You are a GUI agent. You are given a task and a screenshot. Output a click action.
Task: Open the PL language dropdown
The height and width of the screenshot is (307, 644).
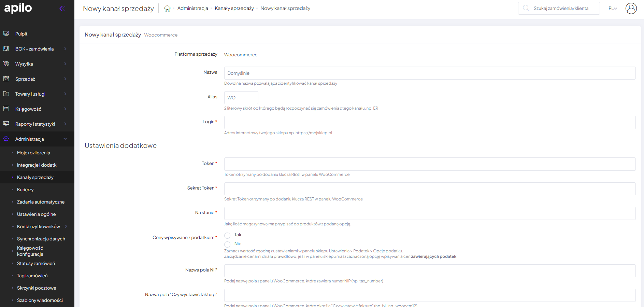coord(613,8)
